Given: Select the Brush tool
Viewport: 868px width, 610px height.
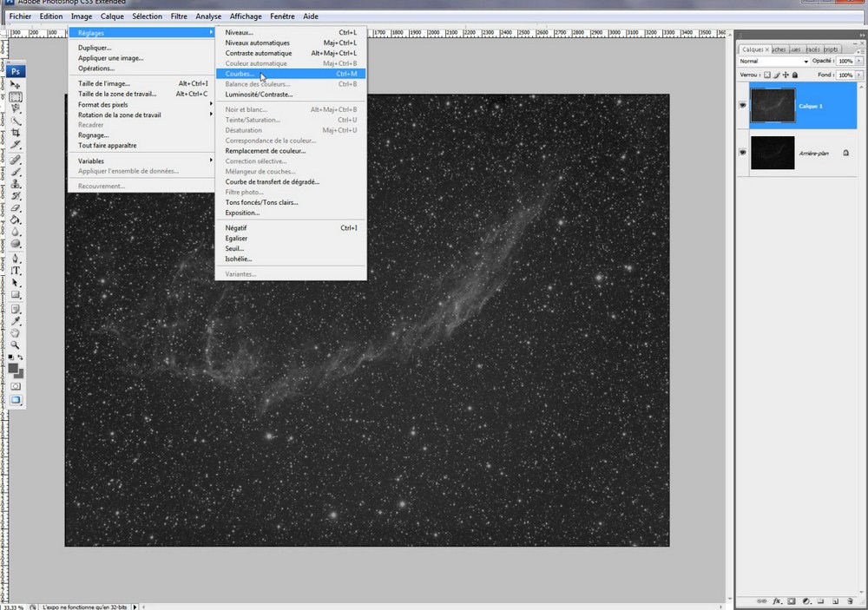Looking at the screenshot, I should pyautogui.click(x=16, y=172).
